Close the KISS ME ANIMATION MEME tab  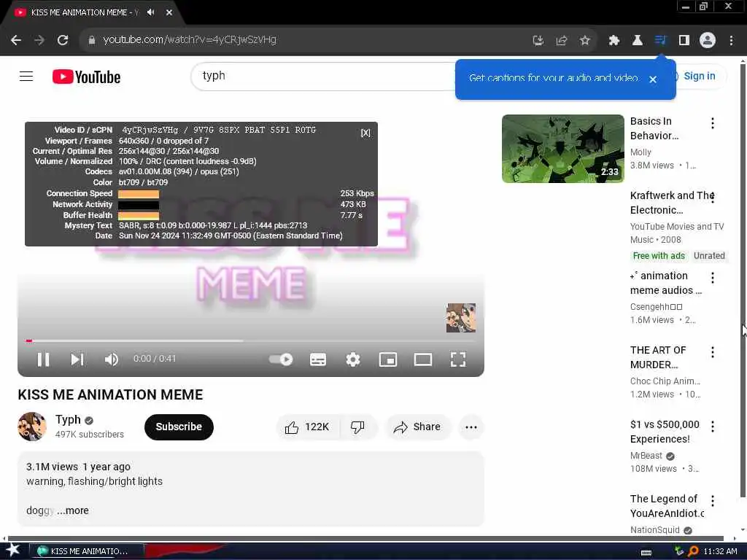click(169, 12)
